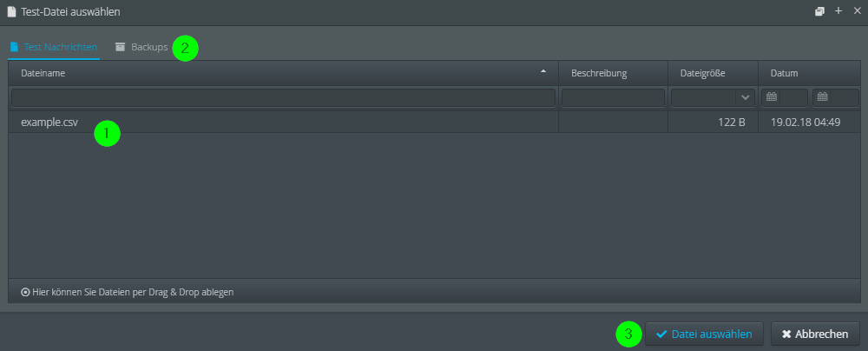Viewport: 868px width, 351px height.
Task: Select the example.csv file row
Action: click(434, 122)
